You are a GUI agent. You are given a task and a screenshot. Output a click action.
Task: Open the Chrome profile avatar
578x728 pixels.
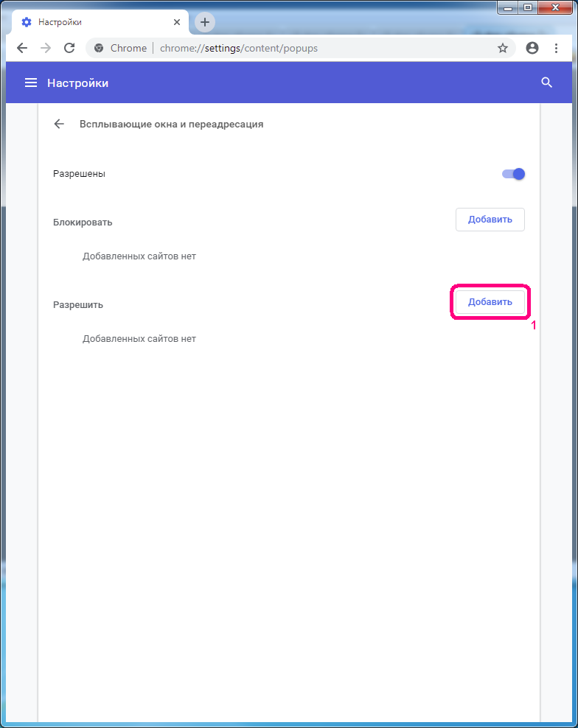532,48
